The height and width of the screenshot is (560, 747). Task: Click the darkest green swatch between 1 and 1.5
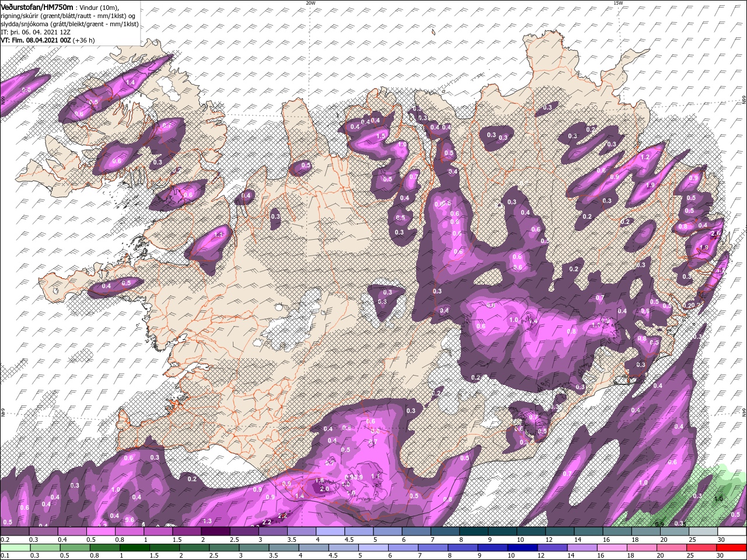(134, 548)
